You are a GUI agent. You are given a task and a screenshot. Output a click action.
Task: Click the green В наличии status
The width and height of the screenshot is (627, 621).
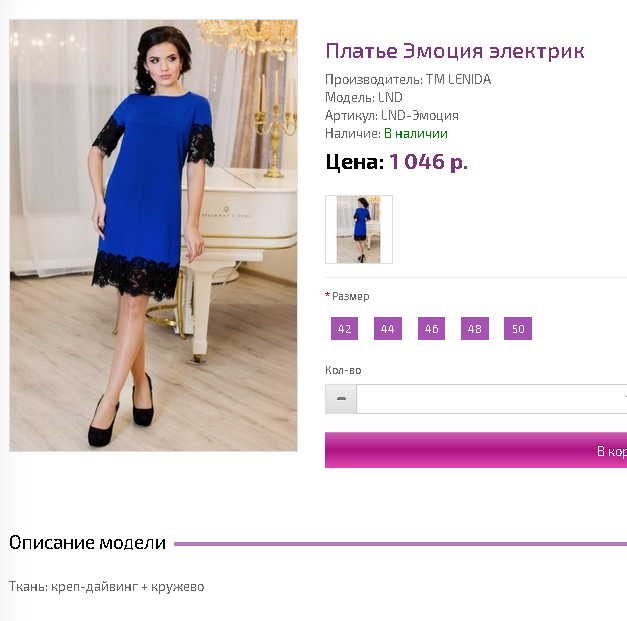click(416, 134)
